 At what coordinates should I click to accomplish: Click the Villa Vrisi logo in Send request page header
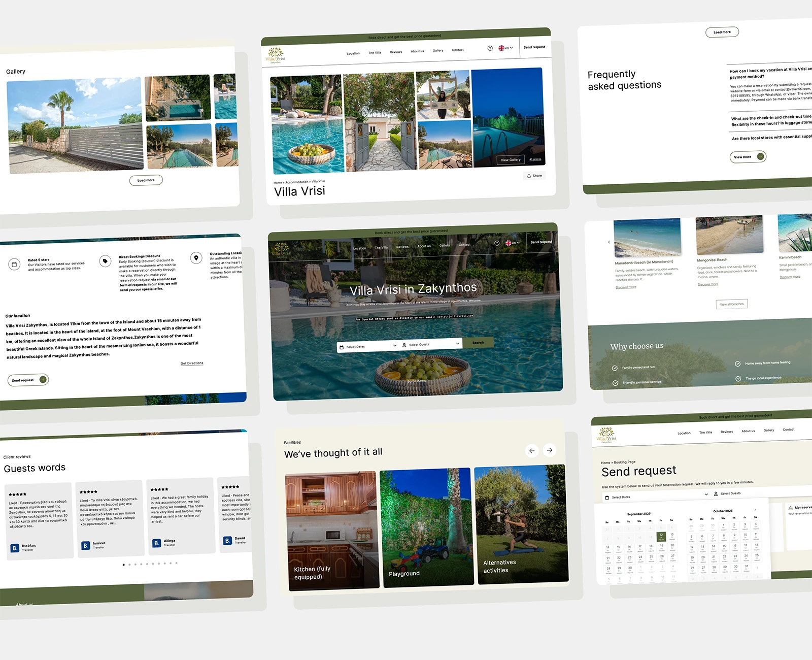point(606,436)
